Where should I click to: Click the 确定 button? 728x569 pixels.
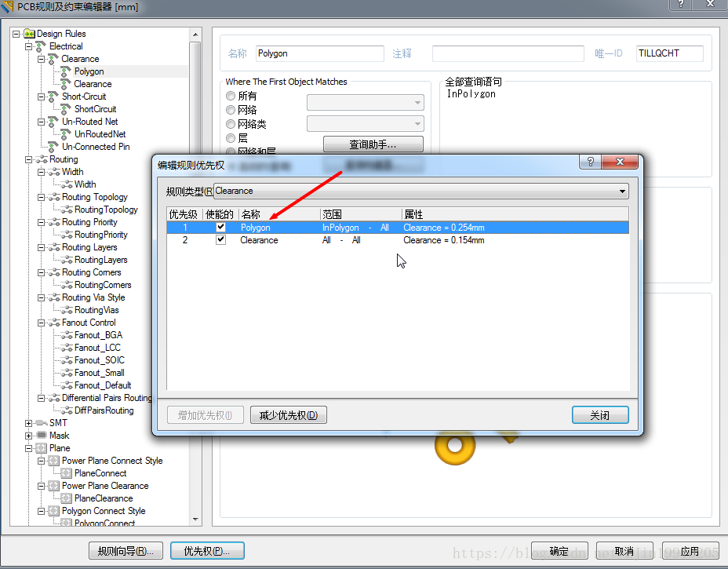pos(559,551)
